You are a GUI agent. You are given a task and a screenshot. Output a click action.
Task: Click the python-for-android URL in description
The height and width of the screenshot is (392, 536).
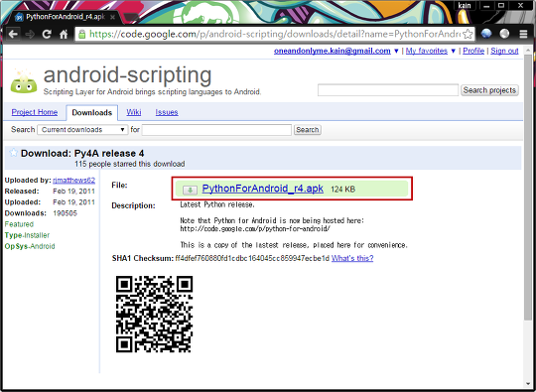[x=255, y=229]
